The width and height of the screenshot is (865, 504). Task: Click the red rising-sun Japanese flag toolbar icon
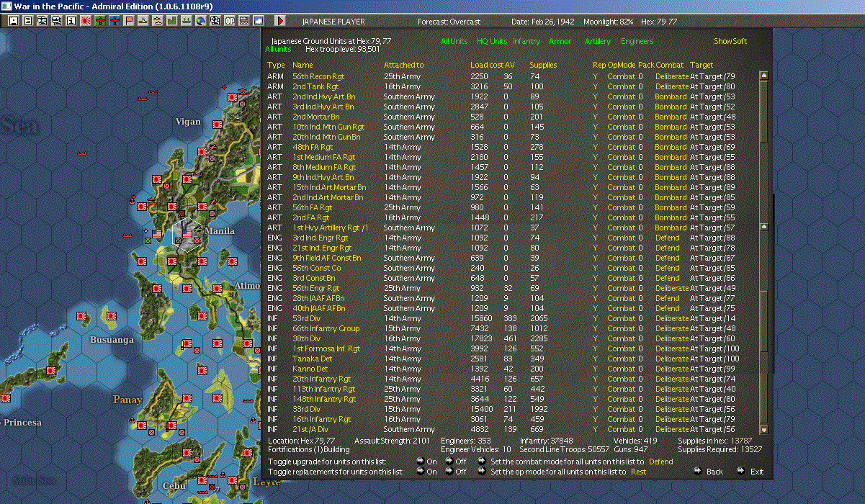(x=86, y=21)
